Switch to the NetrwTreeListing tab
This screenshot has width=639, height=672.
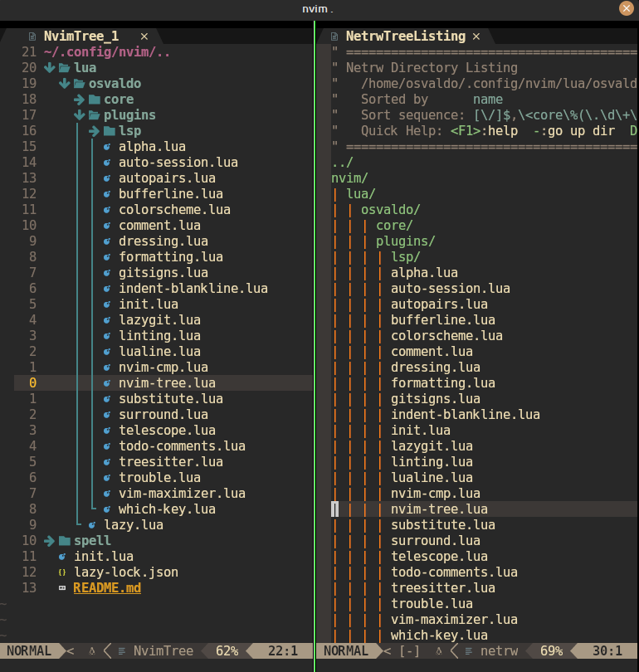coord(406,37)
